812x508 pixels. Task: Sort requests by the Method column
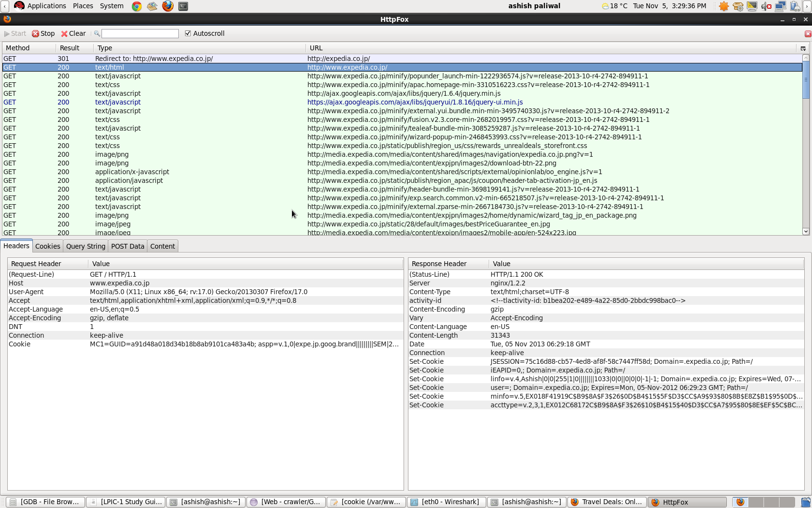click(29, 48)
